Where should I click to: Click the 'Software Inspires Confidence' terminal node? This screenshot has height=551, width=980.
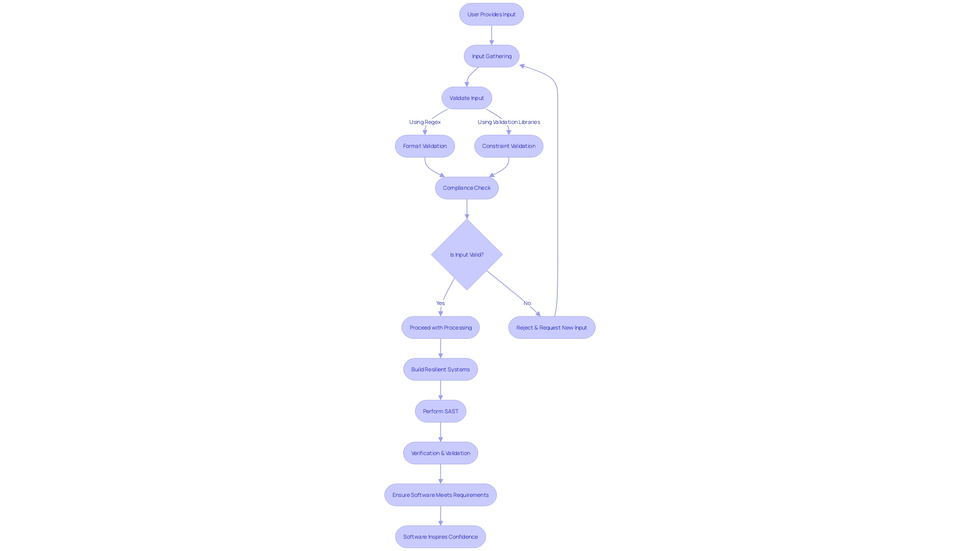tap(440, 536)
